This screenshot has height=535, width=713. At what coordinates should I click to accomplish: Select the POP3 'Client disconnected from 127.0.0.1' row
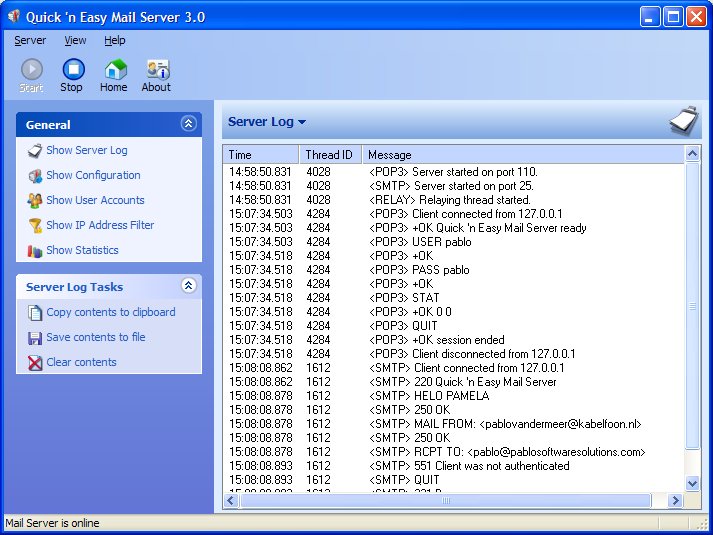[453, 354]
